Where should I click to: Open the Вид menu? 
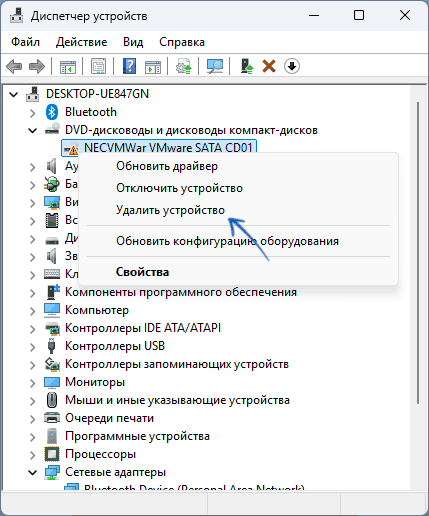133,42
